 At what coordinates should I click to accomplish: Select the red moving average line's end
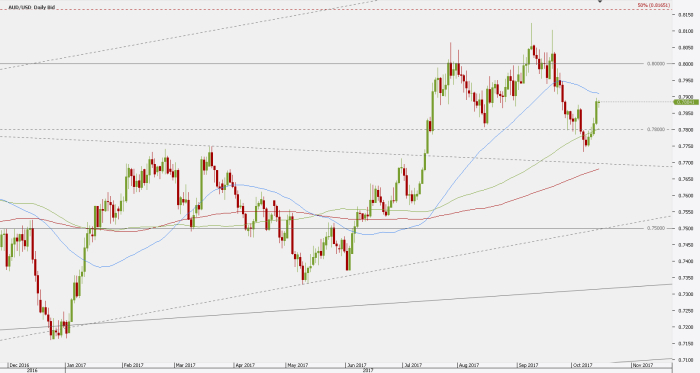[598, 169]
